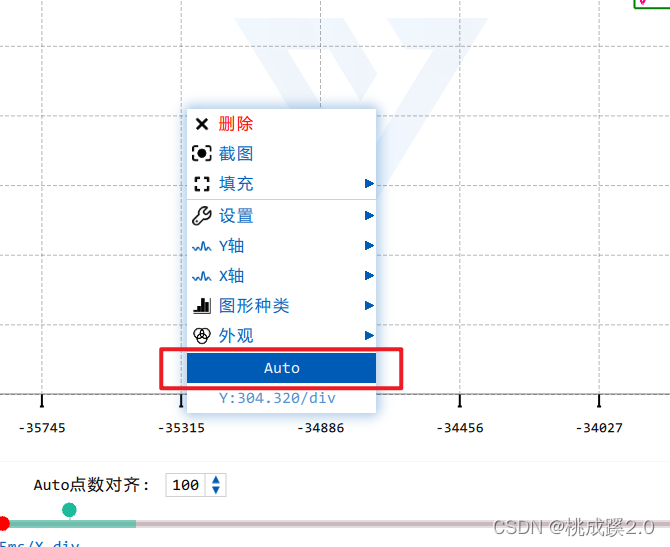Click the Auto点数对齐 label

(91, 485)
